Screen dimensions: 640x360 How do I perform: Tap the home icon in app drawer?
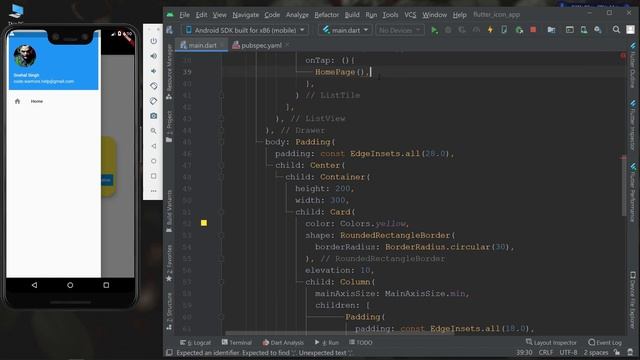click(x=17, y=101)
